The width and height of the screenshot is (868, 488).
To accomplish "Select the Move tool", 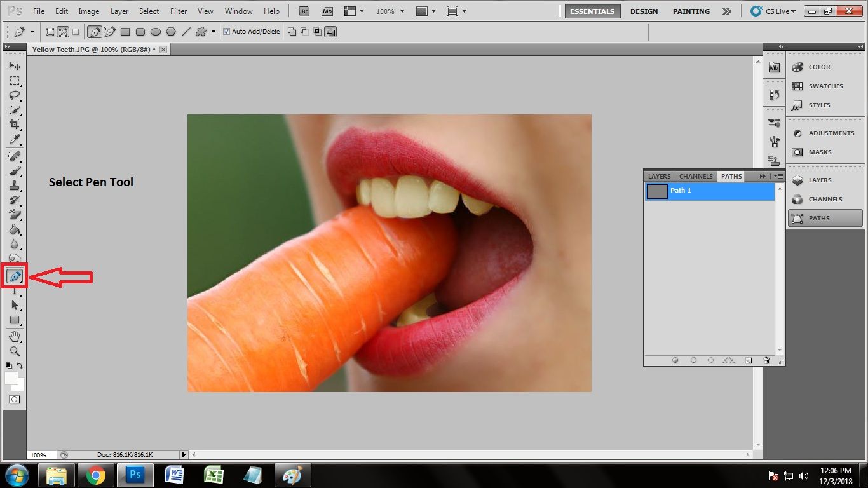I will click(x=15, y=66).
